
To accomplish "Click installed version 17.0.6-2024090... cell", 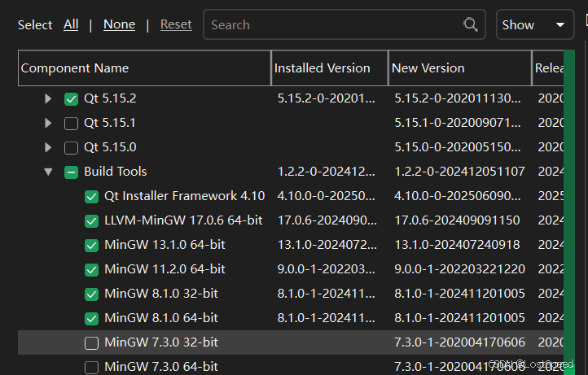I will [327, 220].
